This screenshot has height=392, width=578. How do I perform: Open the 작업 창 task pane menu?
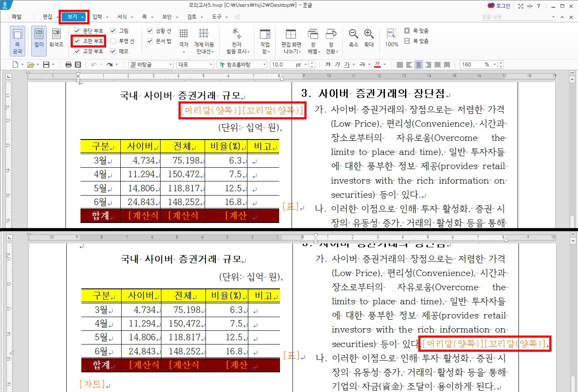click(265, 41)
